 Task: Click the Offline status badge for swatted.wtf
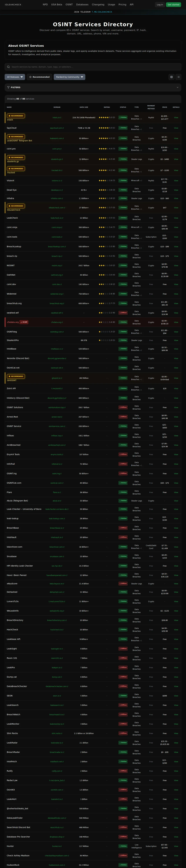pos(123,313)
